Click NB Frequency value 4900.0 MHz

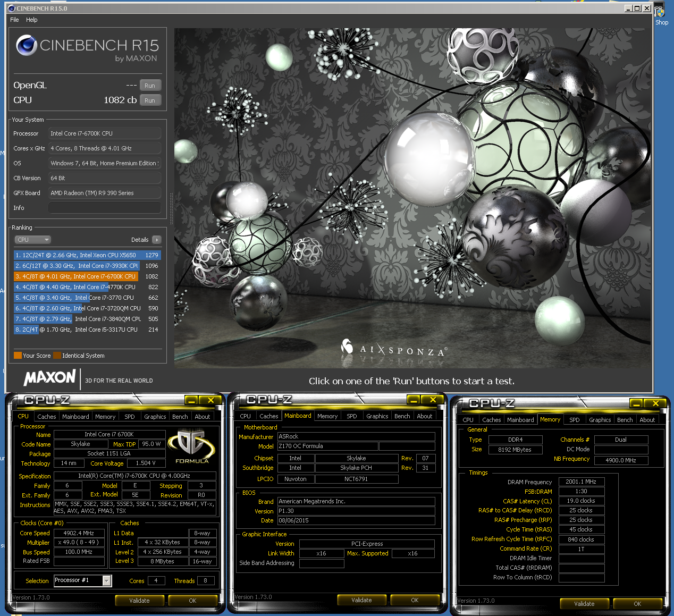(621, 460)
